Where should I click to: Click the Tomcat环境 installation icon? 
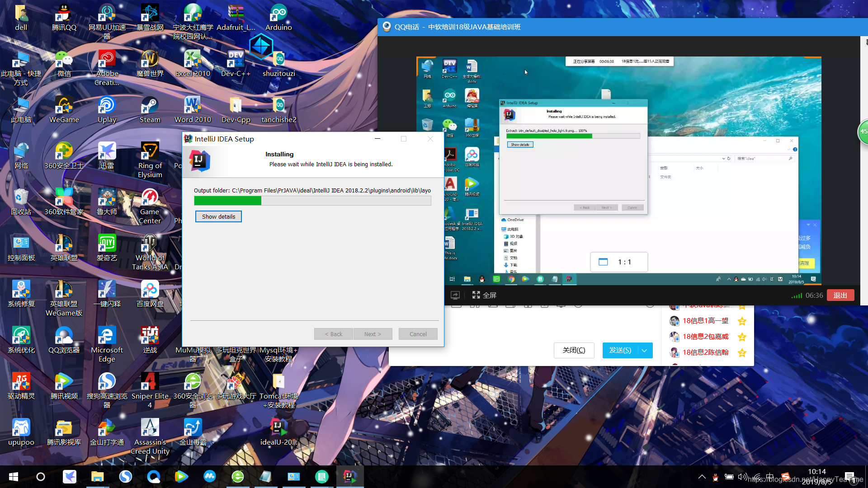(x=279, y=381)
